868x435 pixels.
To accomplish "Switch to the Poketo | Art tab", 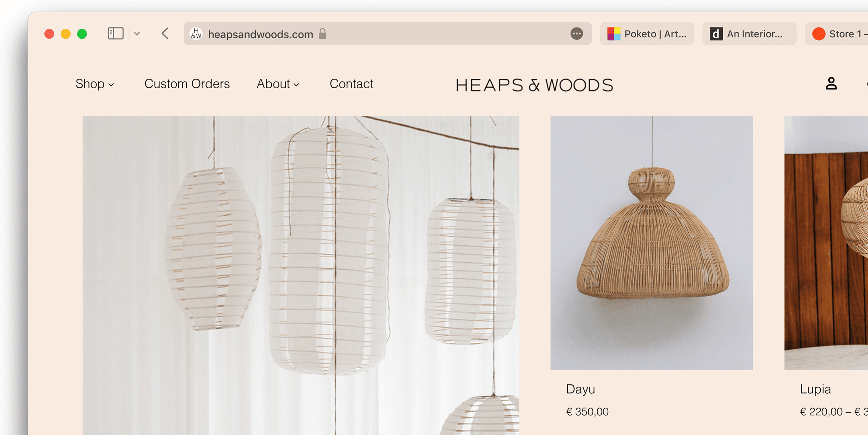I will click(x=647, y=34).
